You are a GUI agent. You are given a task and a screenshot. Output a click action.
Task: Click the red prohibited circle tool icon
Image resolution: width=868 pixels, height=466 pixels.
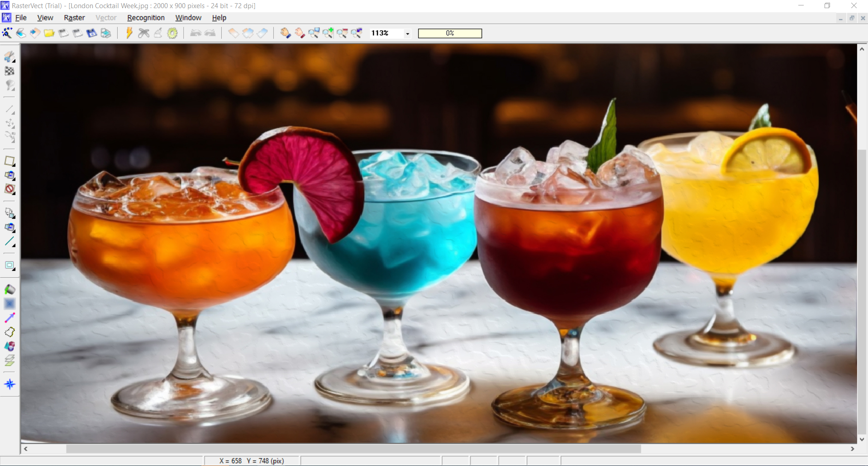(10, 189)
